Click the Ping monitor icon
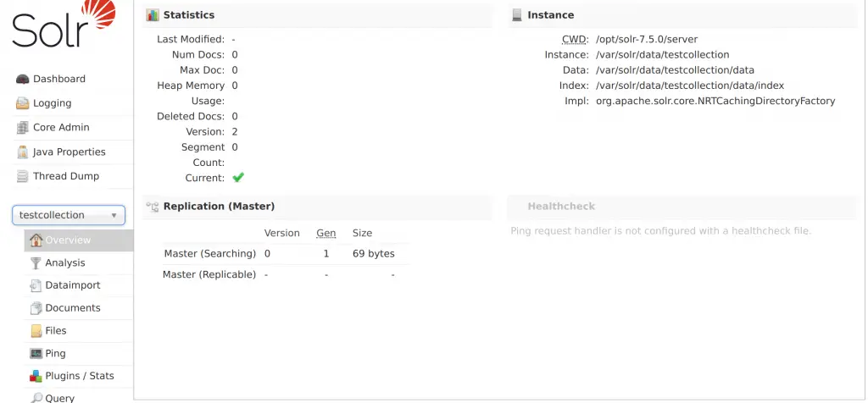This screenshot has width=868, height=403. point(36,353)
